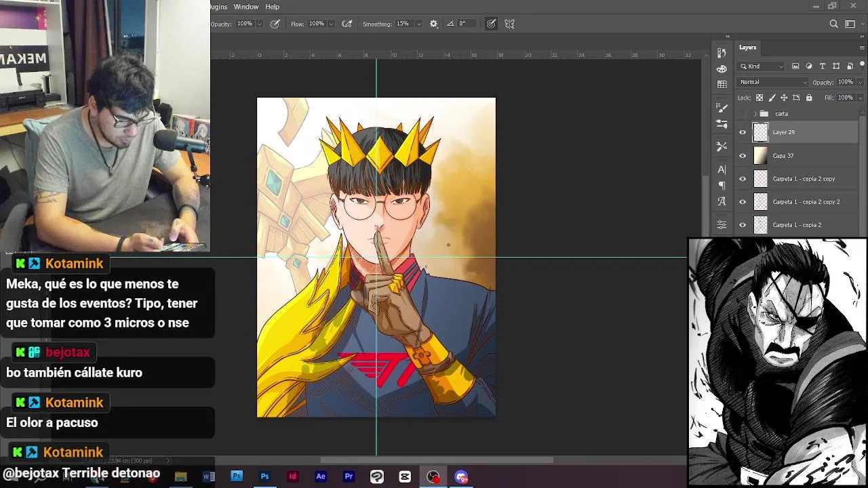The image size is (868, 488).
Task: Filter layers by type layers icon
Action: tap(823, 66)
